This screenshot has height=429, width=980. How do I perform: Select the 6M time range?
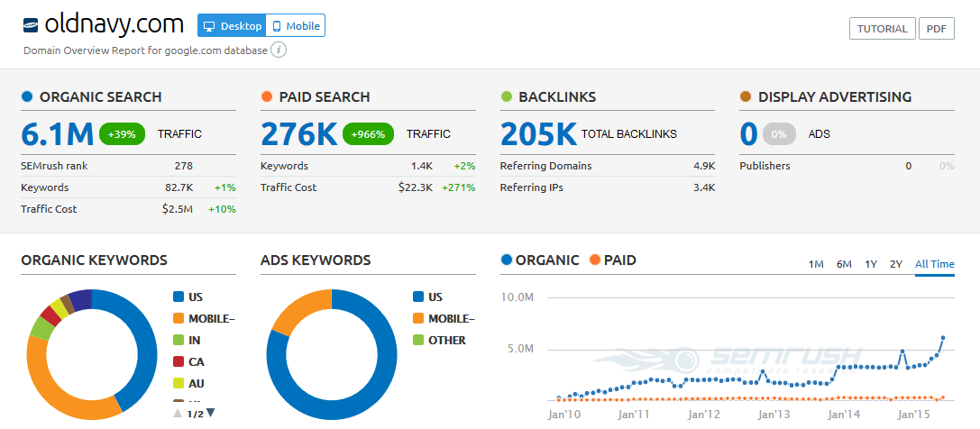pyautogui.click(x=844, y=263)
